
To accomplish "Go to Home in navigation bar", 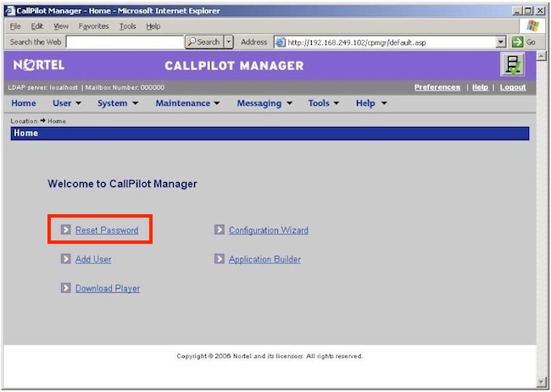I will point(24,103).
